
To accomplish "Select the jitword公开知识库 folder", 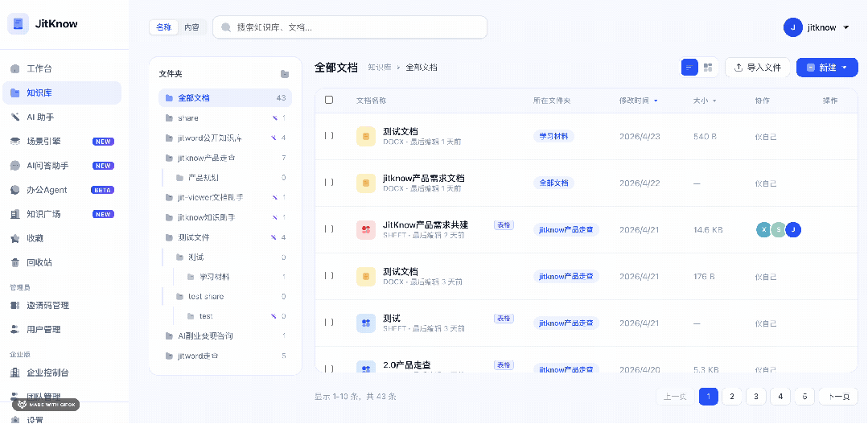I will [x=225, y=138].
